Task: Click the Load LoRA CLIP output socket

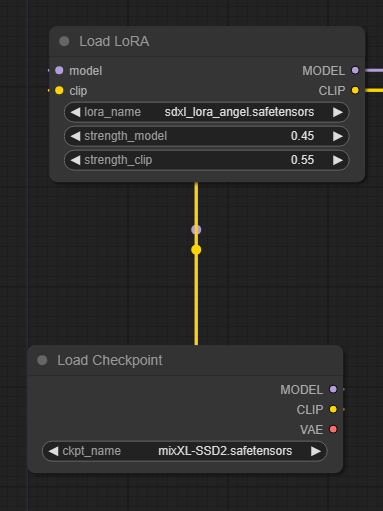Action: point(355,90)
